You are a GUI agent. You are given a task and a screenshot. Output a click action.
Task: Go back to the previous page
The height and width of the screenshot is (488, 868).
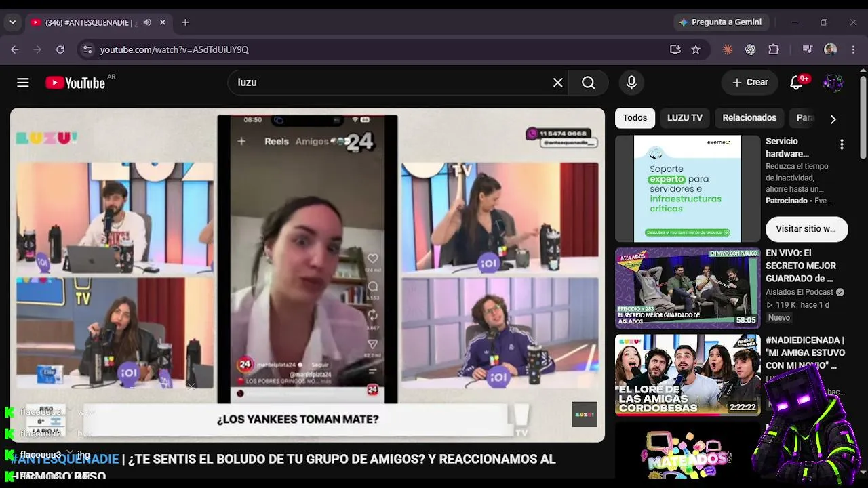pos(14,49)
